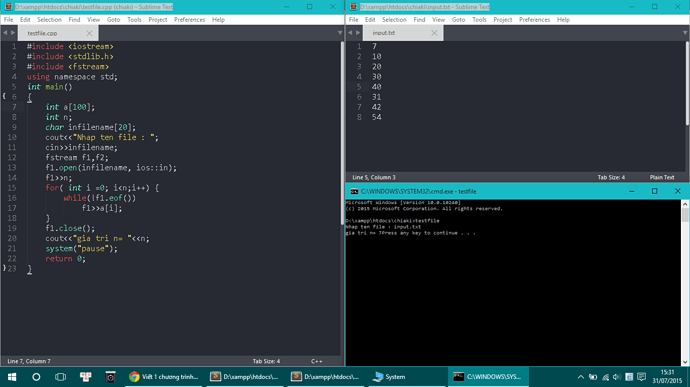Open Help menu in input.txt window
The height and width of the screenshot is (387, 690).
(x=563, y=20)
